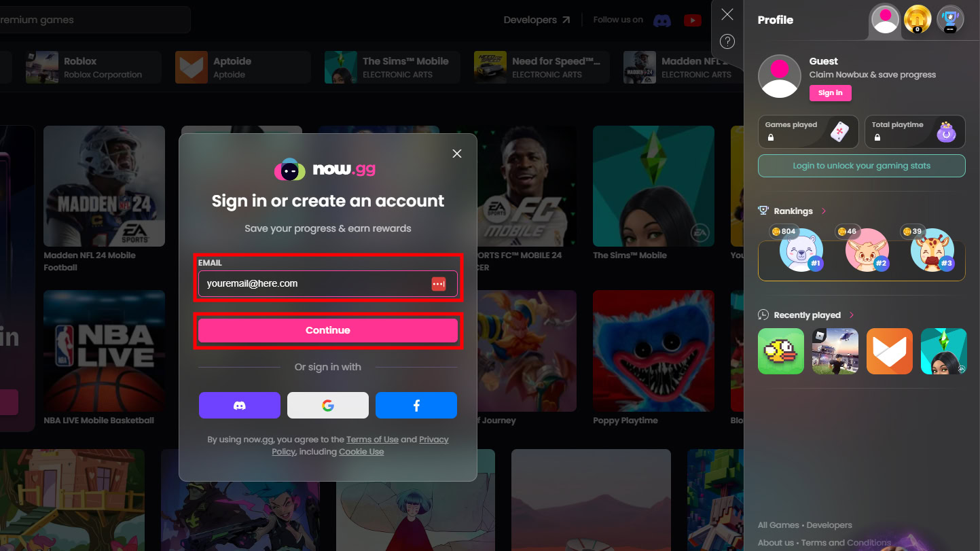980x551 pixels.
Task: Open the Nowbux gold coin tab
Action: pos(917,19)
